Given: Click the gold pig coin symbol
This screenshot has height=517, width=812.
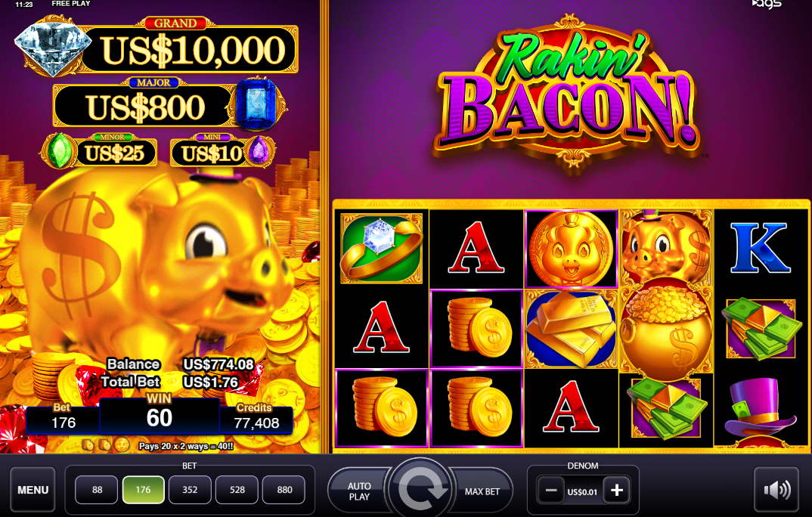Looking at the screenshot, I should click(x=571, y=248).
